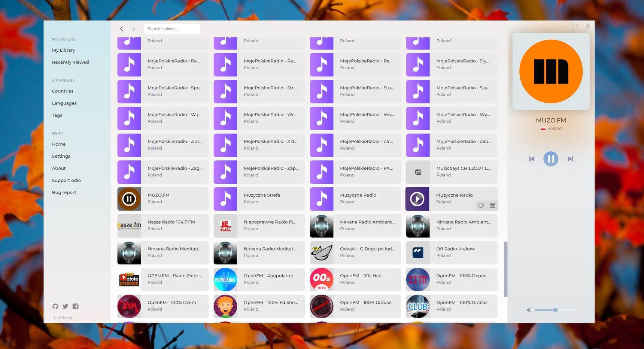Select MojePolskieRadio - Z ar... station name
This screenshot has width=644, height=349.
click(175, 142)
